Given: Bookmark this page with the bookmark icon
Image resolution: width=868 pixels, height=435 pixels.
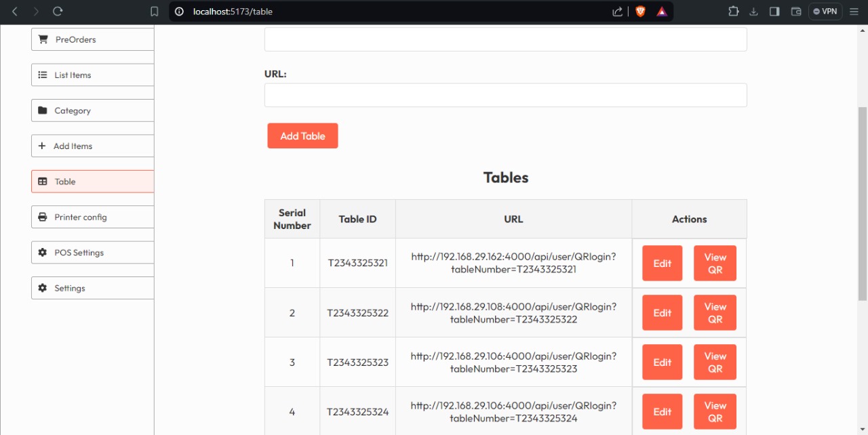Looking at the screenshot, I should click(155, 12).
